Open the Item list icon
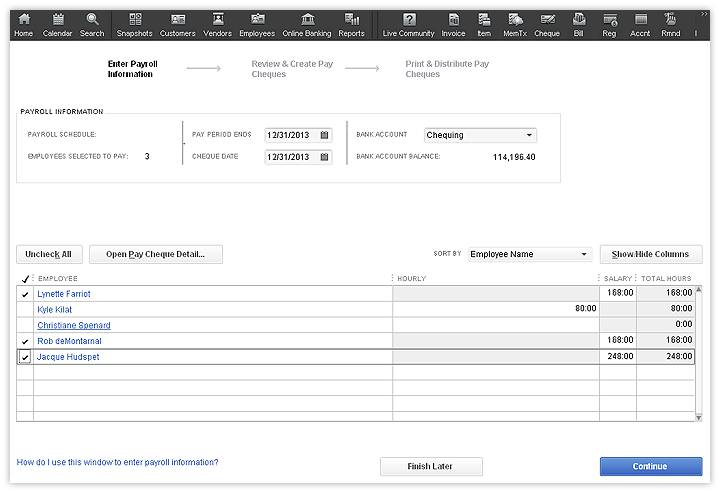The width and height of the screenshot is (720, 493). pos(484,25)
